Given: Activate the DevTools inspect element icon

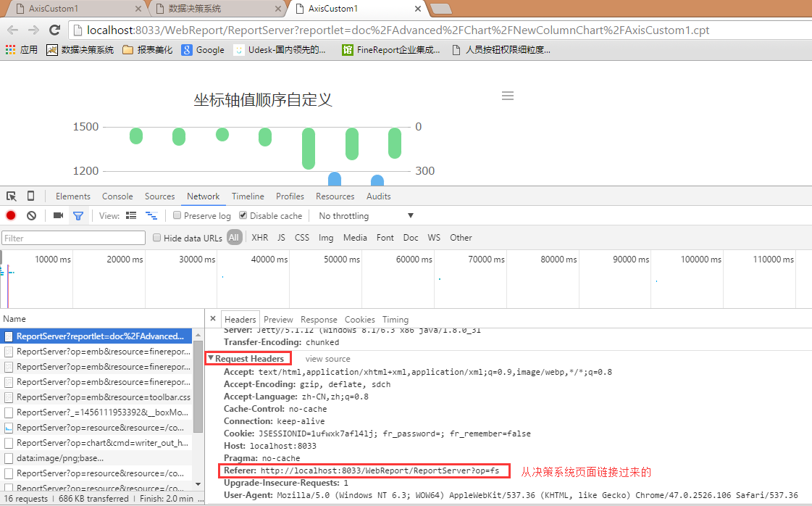Looking at the screenshot, I should point(12,196).
